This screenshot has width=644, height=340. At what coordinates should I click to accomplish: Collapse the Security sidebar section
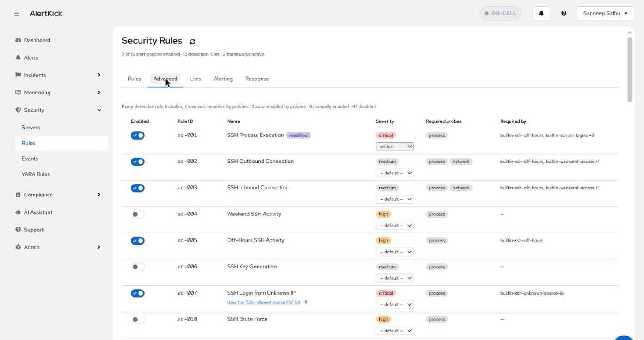(x=99, y=110)
